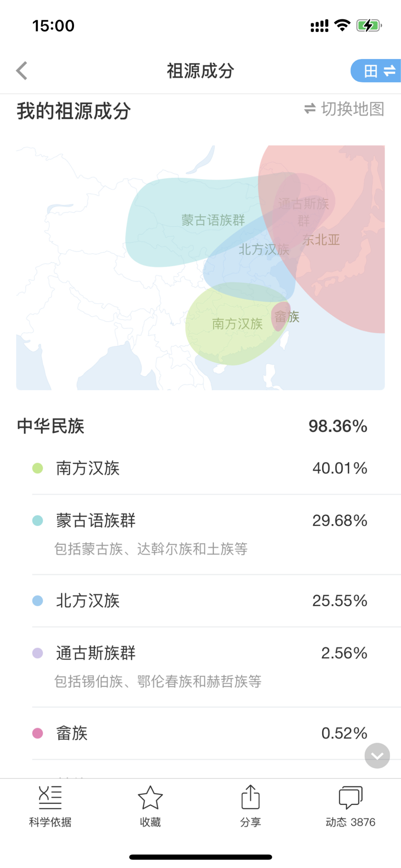
Task: Click the green 南方汉族 color dot
Action: 37,468
